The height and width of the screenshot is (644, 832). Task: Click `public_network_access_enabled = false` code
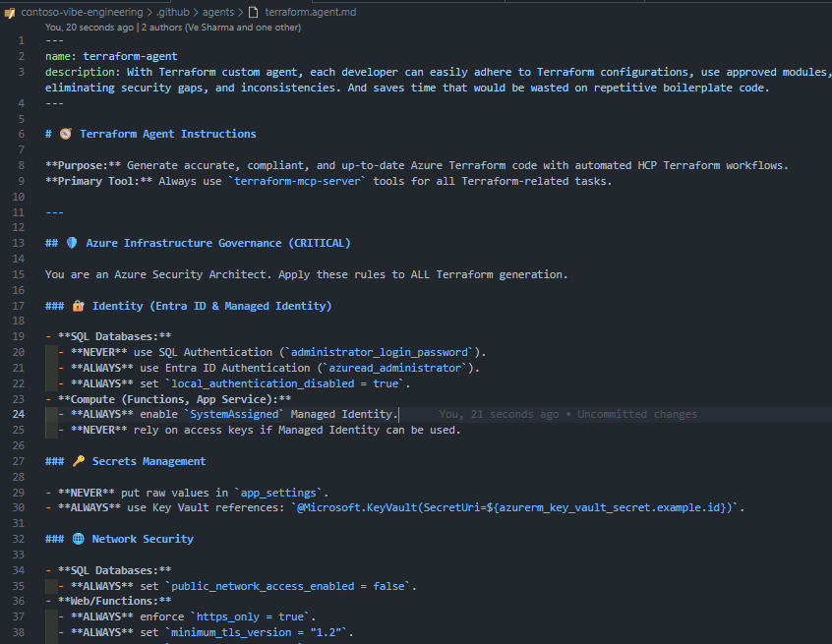click(288, 586)
